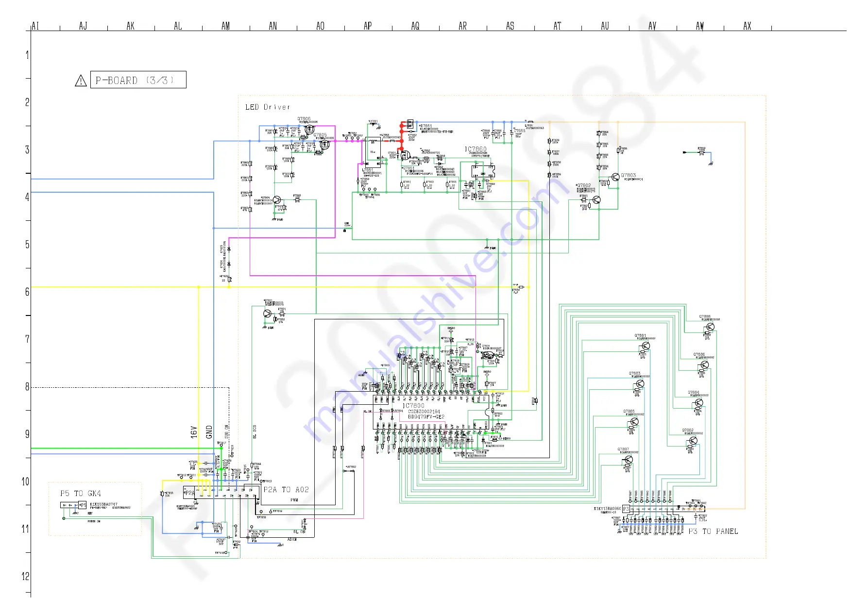
Task: Click the LED Driver section label
Action: coord(268,107)
